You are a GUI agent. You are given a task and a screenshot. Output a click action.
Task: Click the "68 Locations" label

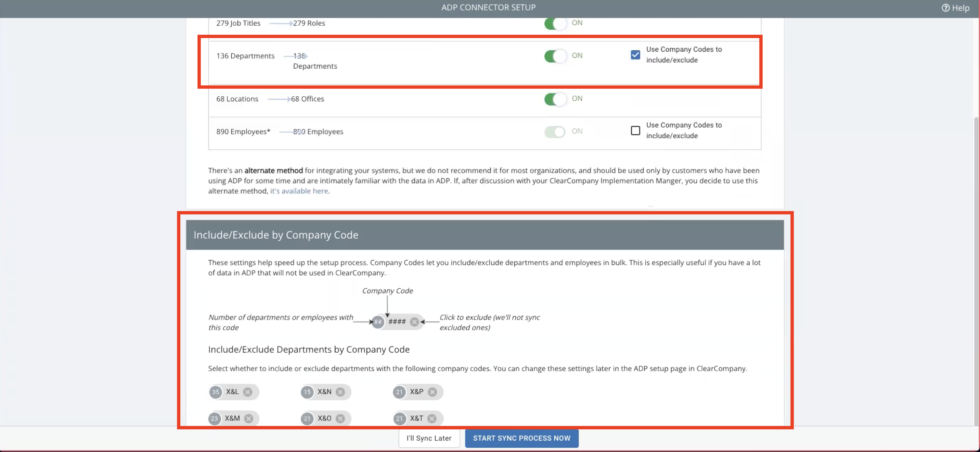[237, 99]
